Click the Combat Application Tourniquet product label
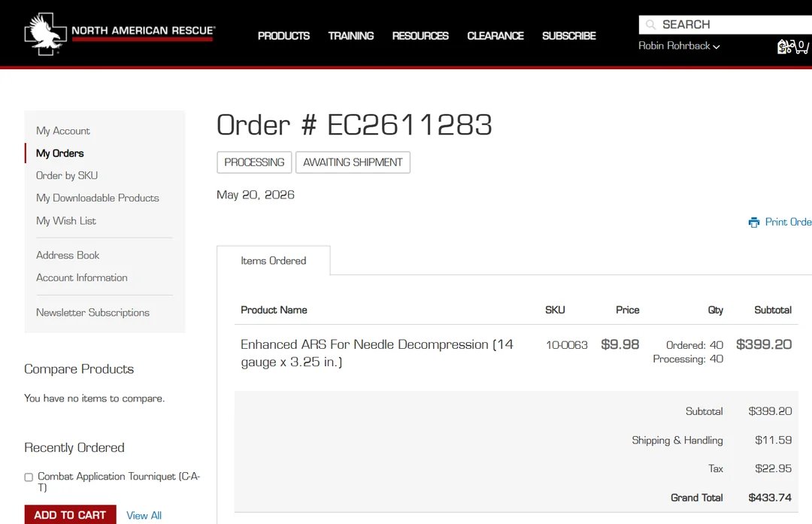This screenshot has width=812, height=524. point(119,482)
